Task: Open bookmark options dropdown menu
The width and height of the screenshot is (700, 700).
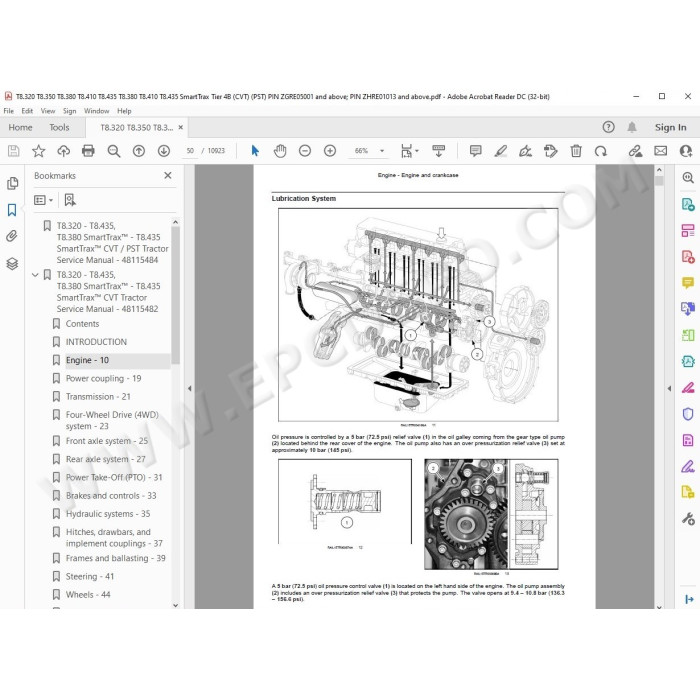Action: 43,200
